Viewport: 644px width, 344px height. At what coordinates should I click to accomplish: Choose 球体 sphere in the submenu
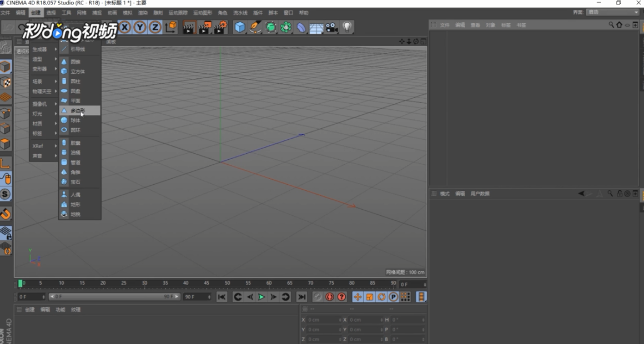click(80, 120)
